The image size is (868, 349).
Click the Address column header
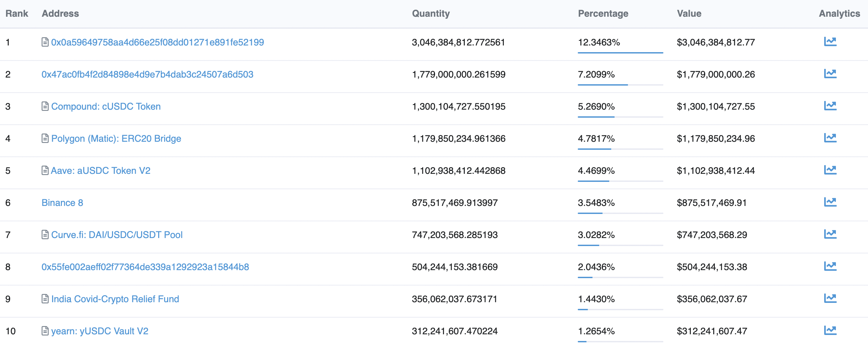pyautogui.click(x=60, y=13)
